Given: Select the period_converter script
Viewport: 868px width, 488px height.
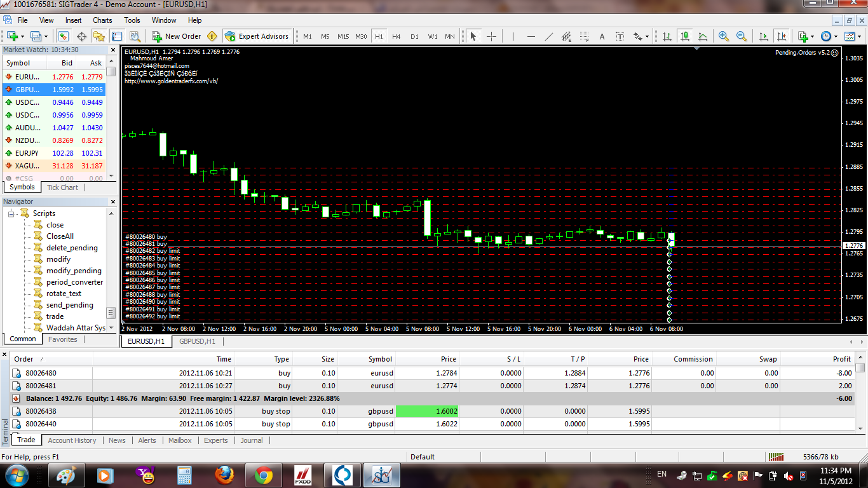Looking at the screenshot, I should 74,282.
